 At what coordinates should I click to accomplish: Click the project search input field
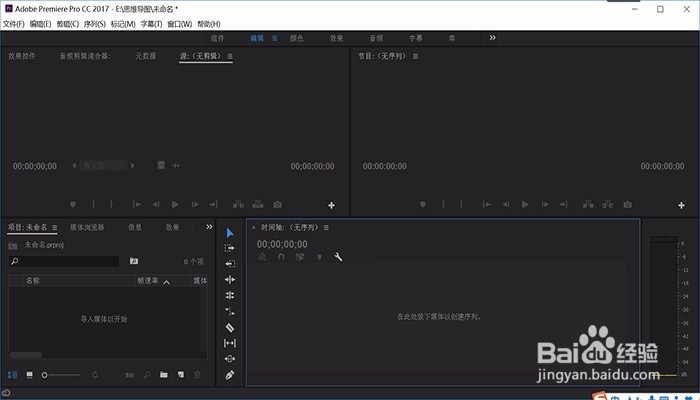[x=64, y=261]
